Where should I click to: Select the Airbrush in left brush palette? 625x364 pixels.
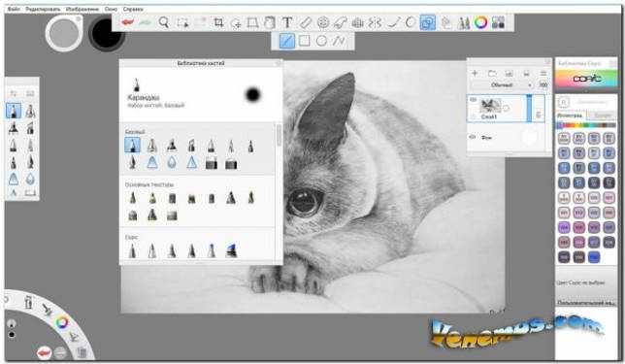[30, 111]
